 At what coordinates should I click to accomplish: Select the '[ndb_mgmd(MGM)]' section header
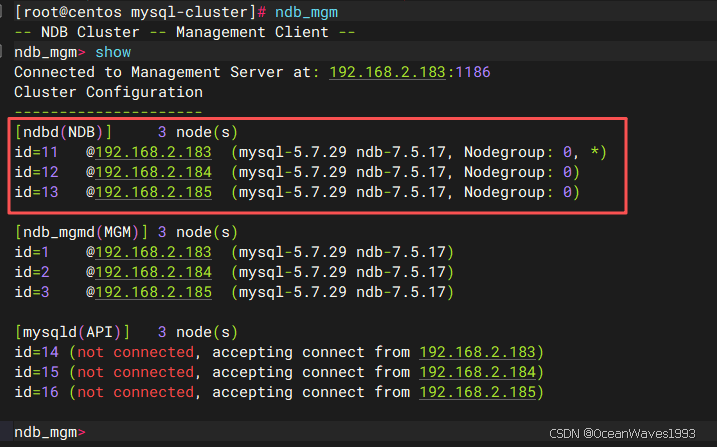point(81,233)
